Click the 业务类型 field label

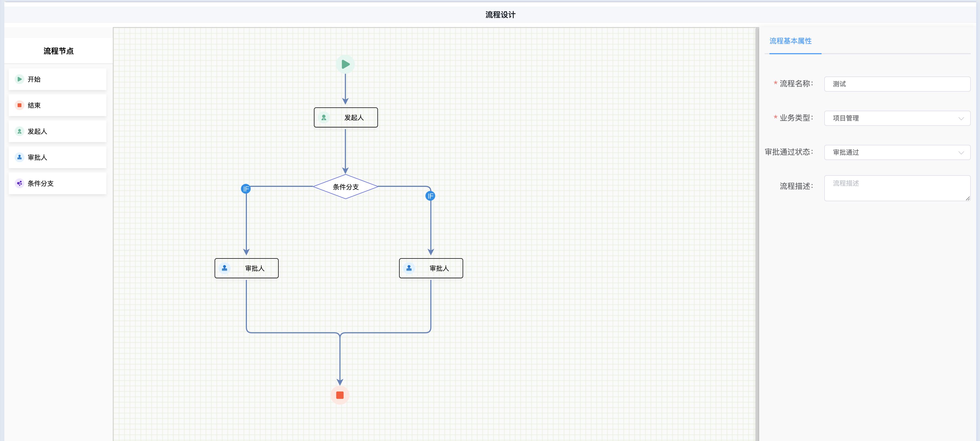pyautogui.click(x=796, y=118)
